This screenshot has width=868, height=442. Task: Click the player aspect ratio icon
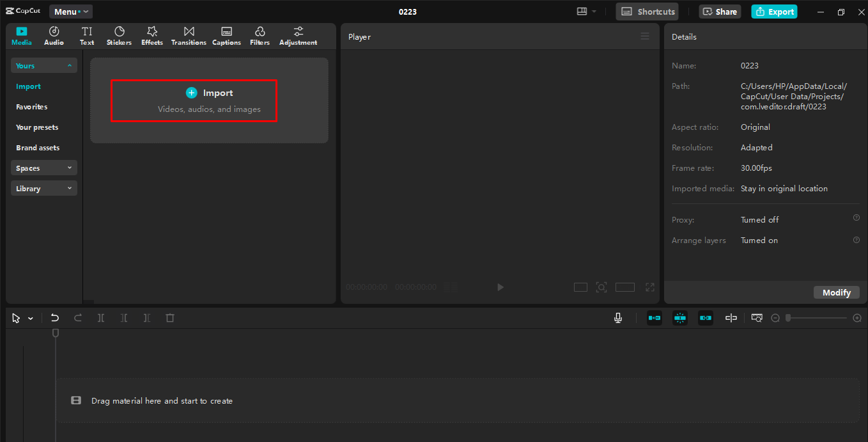(x=625, y=287)
